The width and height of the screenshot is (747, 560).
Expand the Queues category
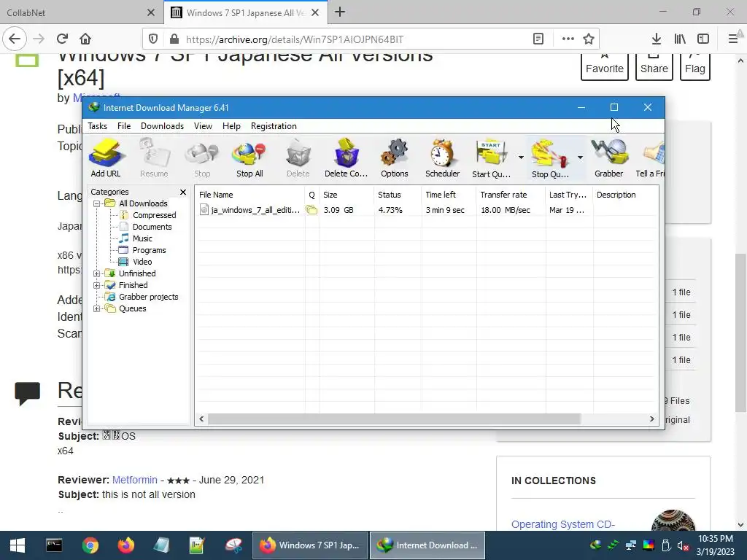[97, 309]
